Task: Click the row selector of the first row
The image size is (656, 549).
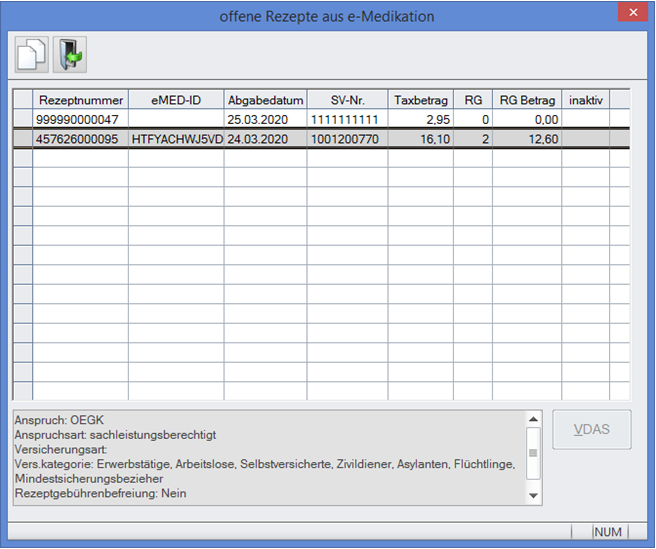Action: tap(22, 120)
